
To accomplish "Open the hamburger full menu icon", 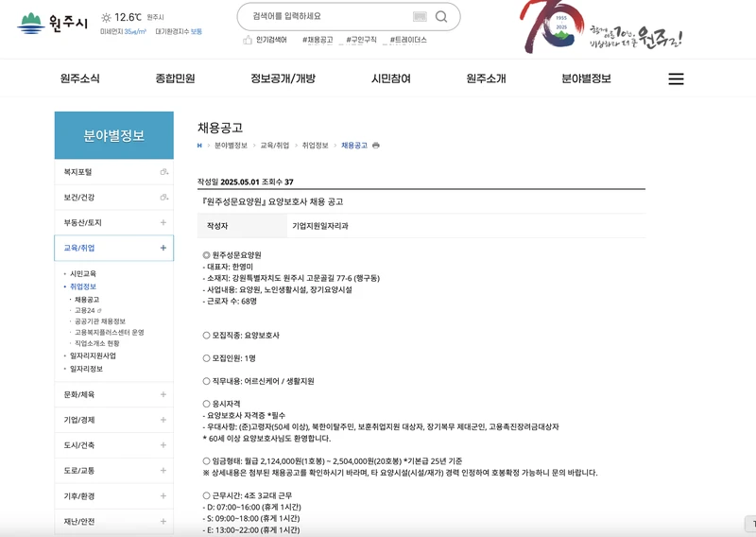I will [676, 78].
